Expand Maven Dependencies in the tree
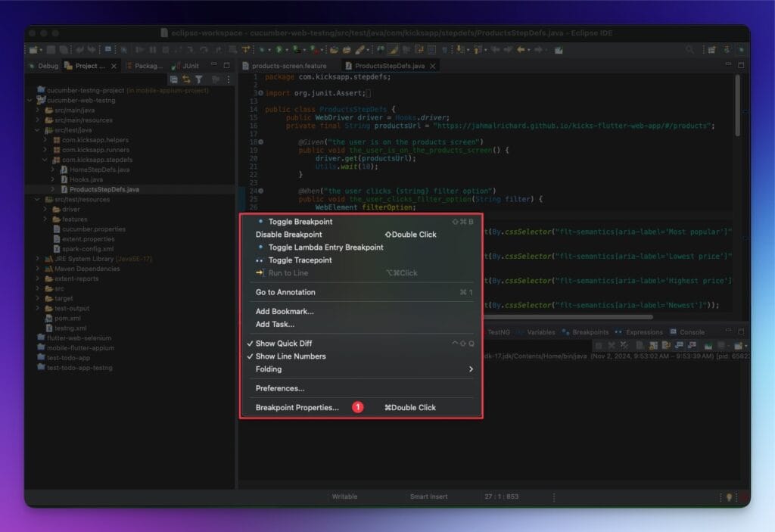The height and width of the screenshot is (532, 775). 38,269
